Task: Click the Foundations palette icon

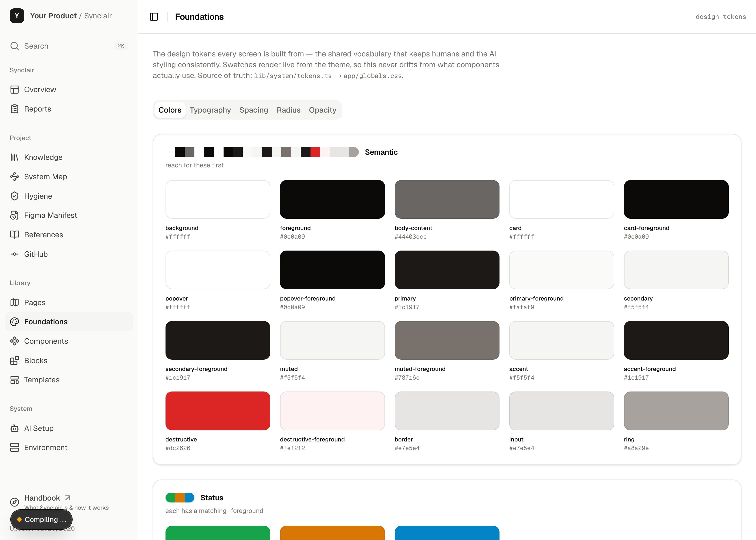Action: pyautogui.click(x=15, y=322)
